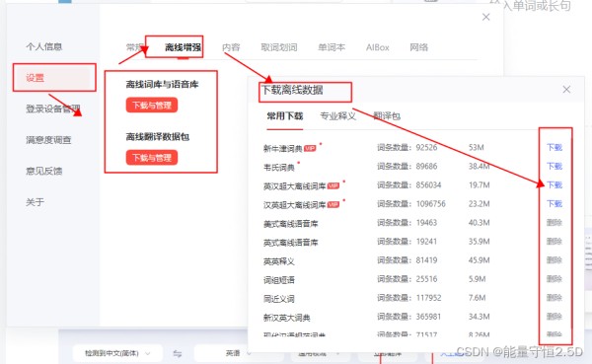
Task: Select 设置 in the left sidebar
Action: (x=35, y=77)
